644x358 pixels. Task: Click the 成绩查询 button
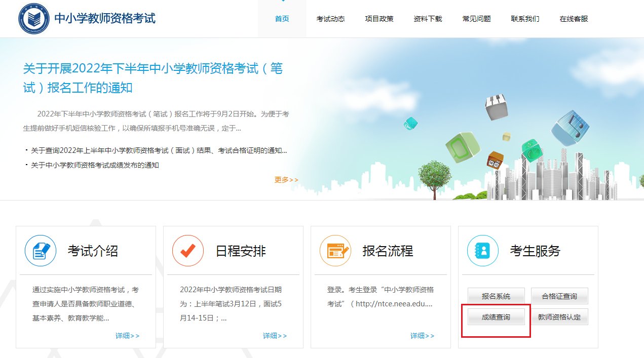tap(496, 317)
